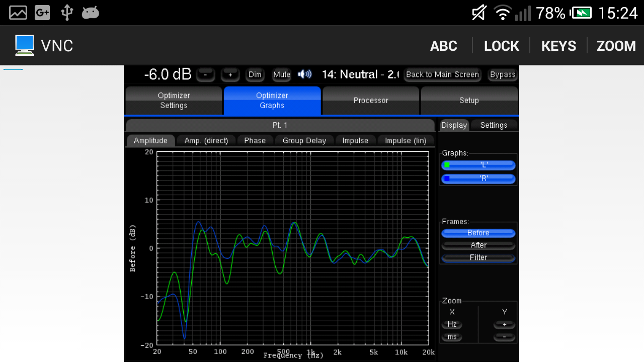Tap the VNC monitor app icon

click(24, 45)
